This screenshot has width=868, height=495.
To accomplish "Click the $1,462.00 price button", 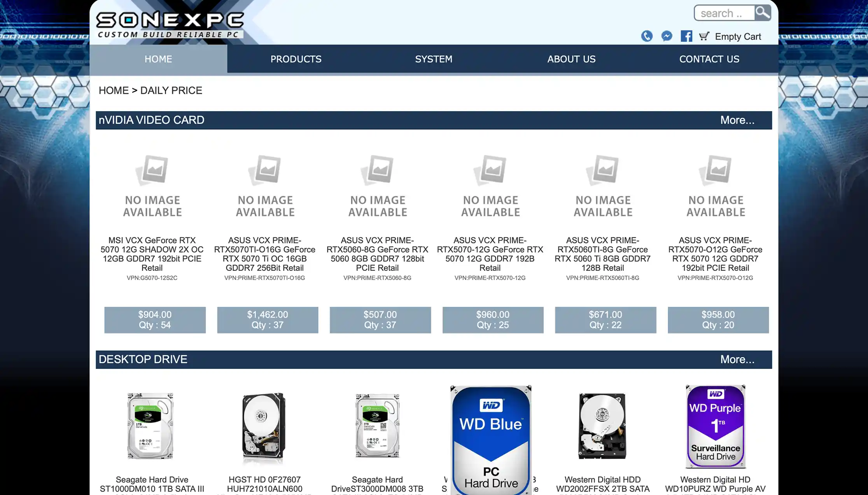I will click(268, 320).
